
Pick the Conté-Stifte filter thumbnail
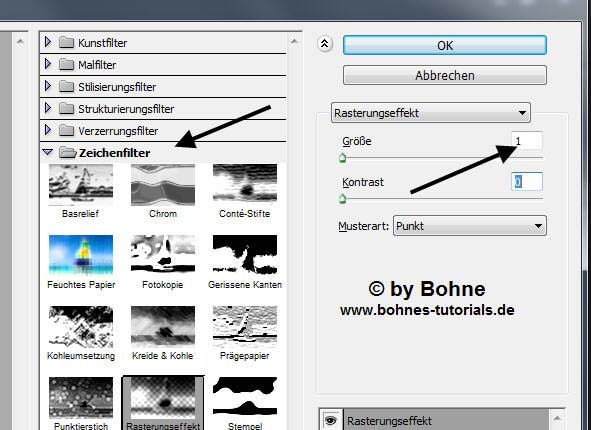click(x=245, y=183)
